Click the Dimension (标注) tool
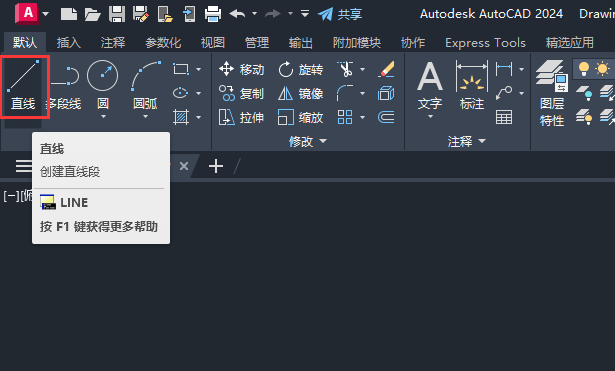This screenshot has width=615, height=371. (x=472, y=85)
